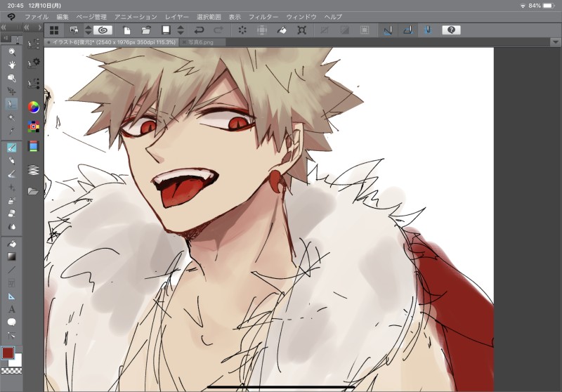The height and width of the screenshot is (392, 562).
Task: Select the Decoration sparkle tool
Action: [x=12, y=188]
